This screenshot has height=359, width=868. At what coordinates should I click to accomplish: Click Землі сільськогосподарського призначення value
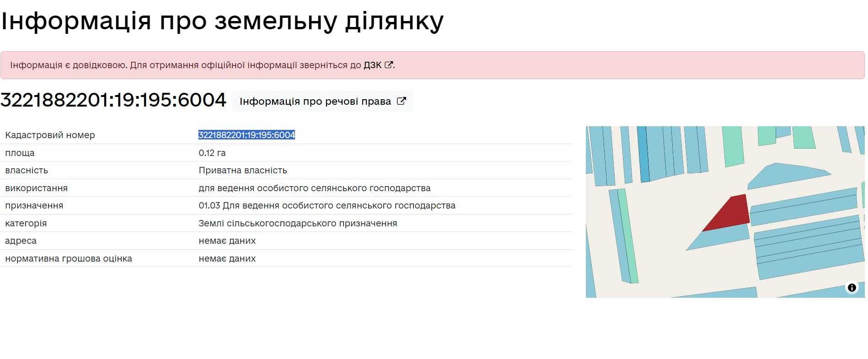pos(298,223)
